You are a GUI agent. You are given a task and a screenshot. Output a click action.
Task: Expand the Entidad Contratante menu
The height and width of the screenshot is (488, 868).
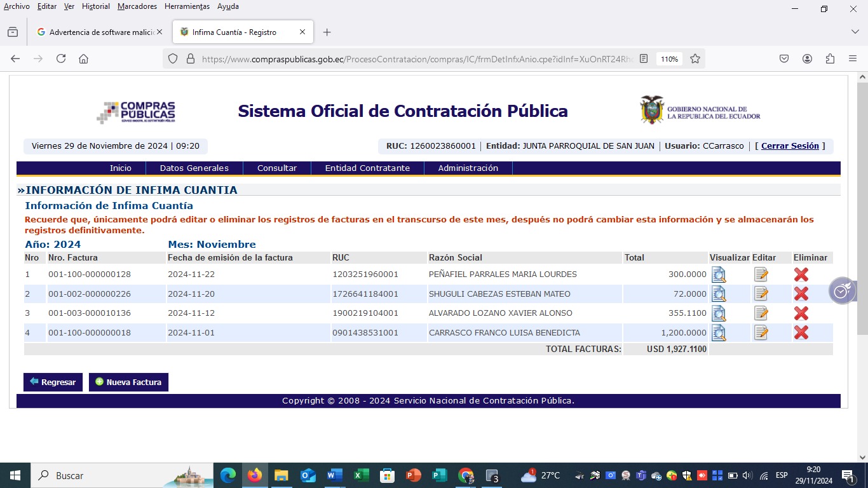[x=367, y=168]
